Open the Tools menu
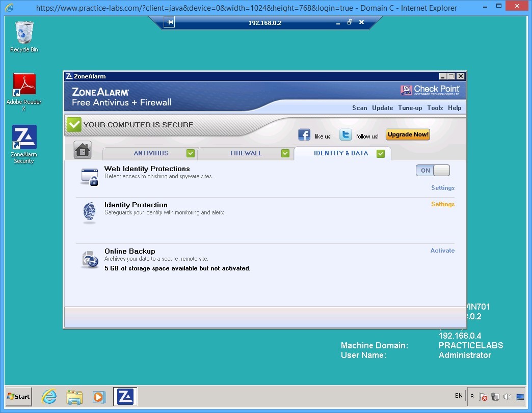 435,108
